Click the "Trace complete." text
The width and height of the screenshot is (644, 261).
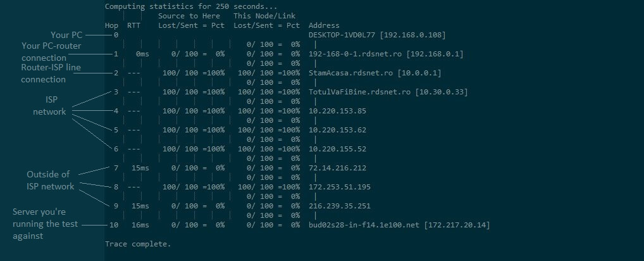138,244
